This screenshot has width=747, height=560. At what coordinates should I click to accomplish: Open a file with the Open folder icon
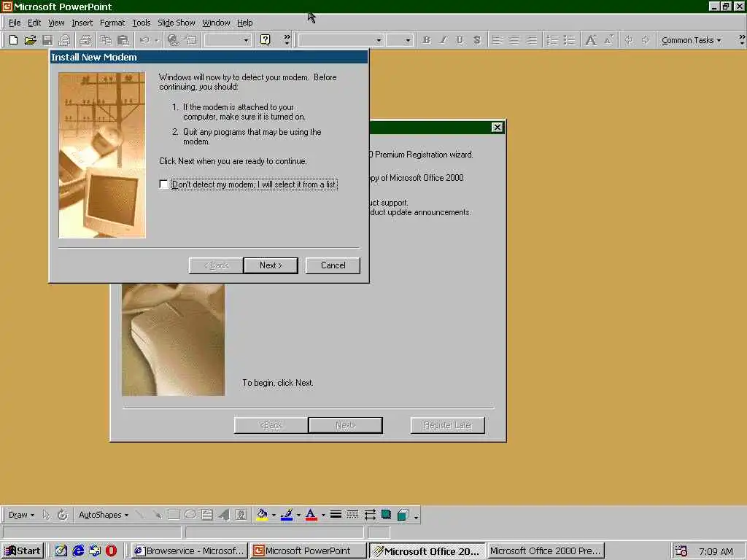click(x=30, y=40)
